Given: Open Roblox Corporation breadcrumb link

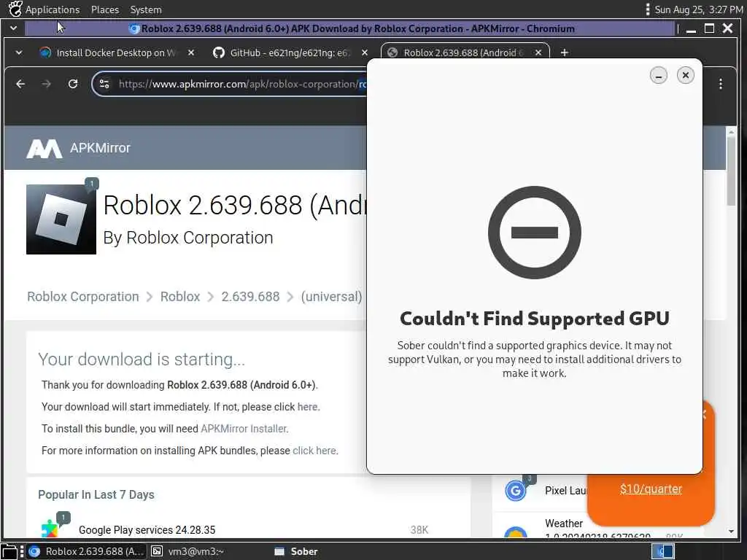Looking at the screenshot, I should 83,297.
